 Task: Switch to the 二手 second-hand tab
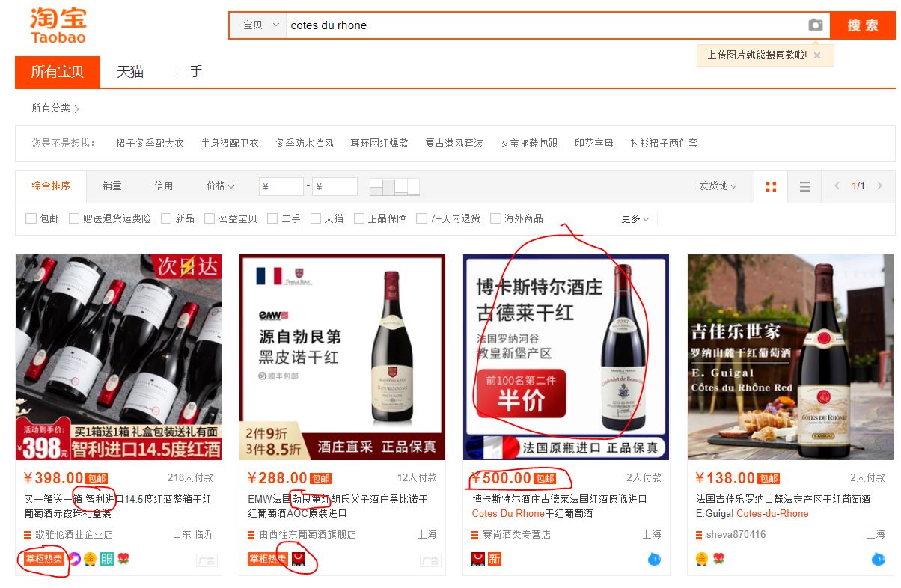(x=188, y=72)
